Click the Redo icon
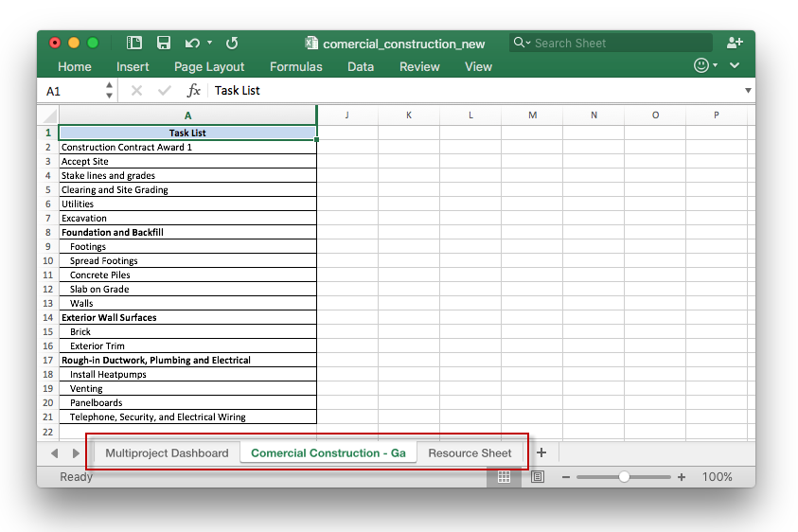Viewport: 798px width, 532px height. coord(232,43)
